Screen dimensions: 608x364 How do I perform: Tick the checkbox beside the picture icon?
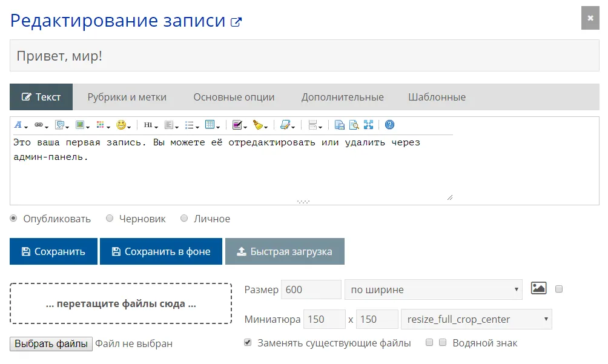click(559, 289)
